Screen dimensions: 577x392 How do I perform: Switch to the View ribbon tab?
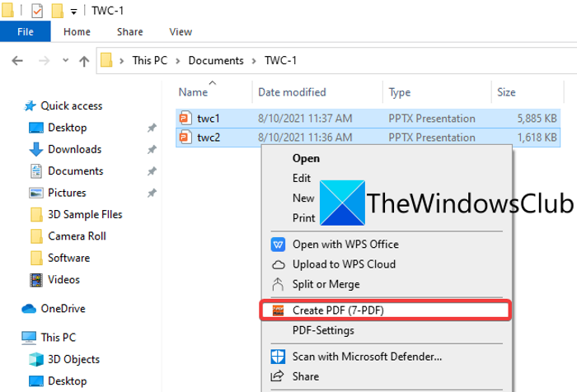coord(181,32)
